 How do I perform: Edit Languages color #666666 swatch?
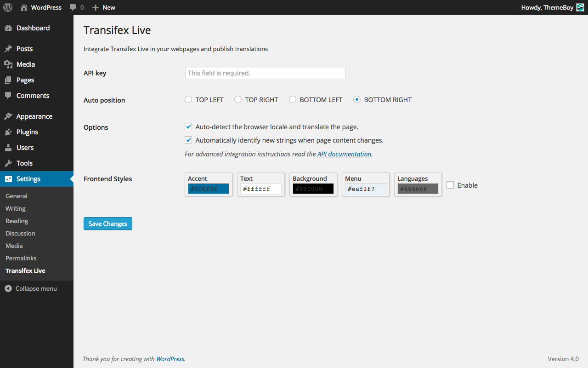click(418, 189)
